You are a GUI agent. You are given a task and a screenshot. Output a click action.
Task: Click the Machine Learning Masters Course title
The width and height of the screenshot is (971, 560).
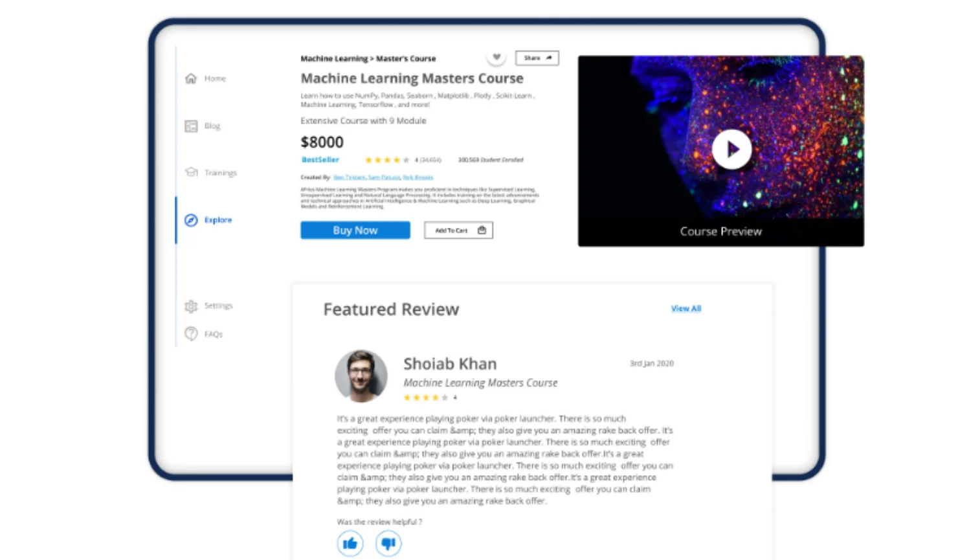pos(412,78)
